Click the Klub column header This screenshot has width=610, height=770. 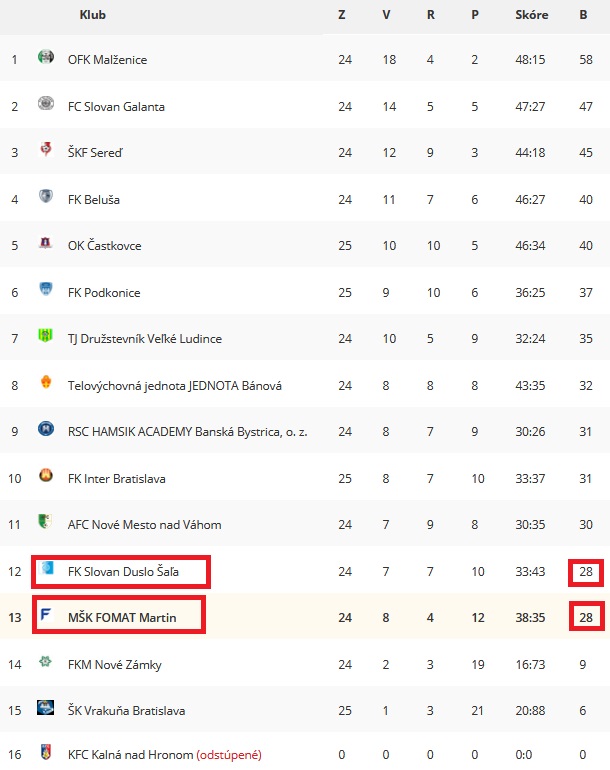pyautogui.click(x=92, y=15)
